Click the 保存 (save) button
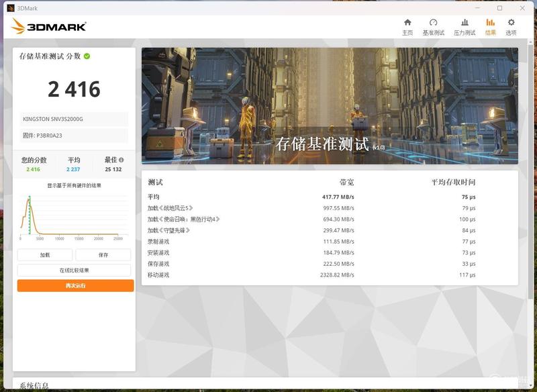This screenshot has width=537, height=392. pos(103,255)
